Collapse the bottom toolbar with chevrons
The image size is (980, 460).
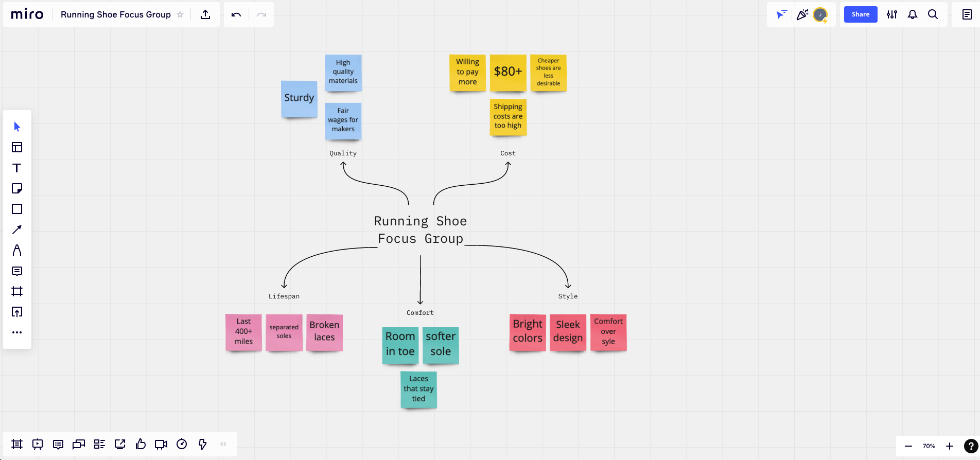pyautogui.click(x=223, y=444)
